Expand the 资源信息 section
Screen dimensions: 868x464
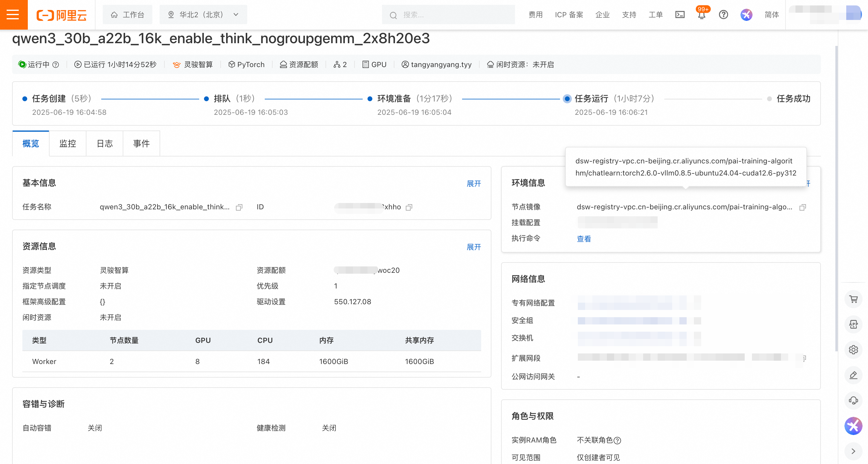click(473, 247)
